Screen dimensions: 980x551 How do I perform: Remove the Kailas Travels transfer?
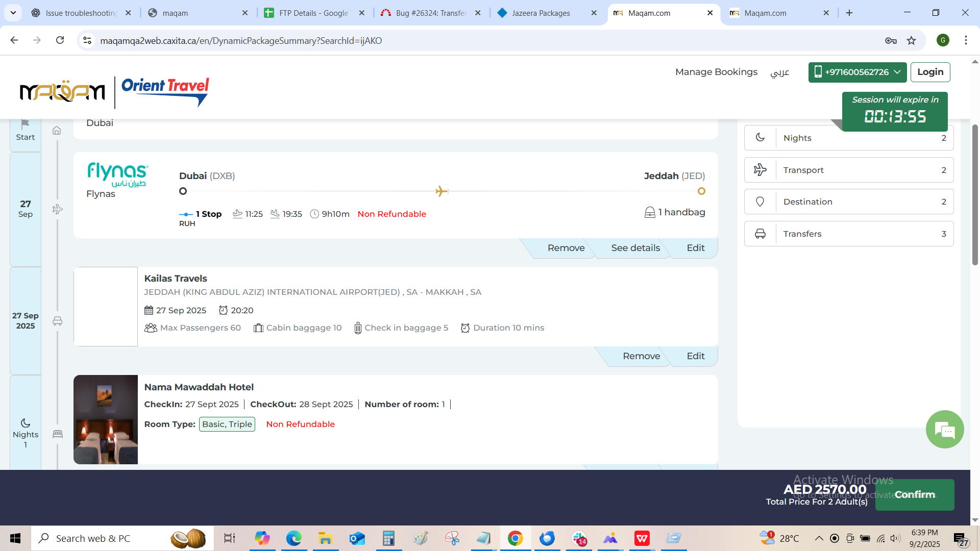click(x=641, y=356)
